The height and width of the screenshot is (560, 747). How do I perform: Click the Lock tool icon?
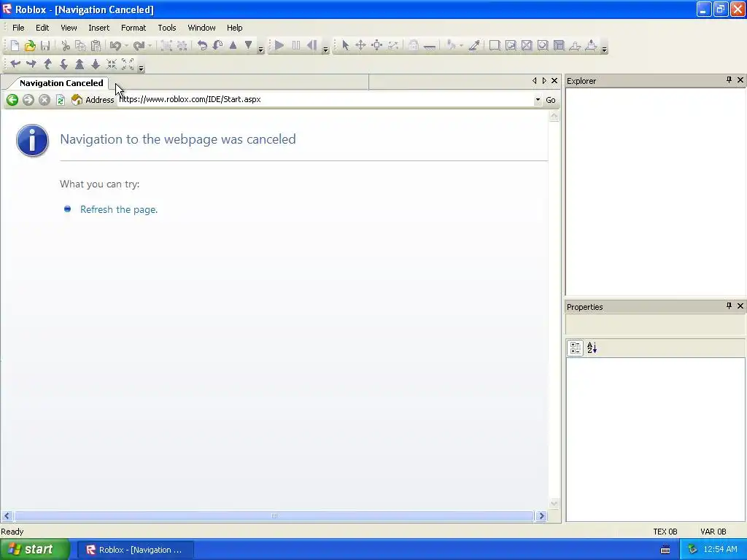(x=414, y=46)
